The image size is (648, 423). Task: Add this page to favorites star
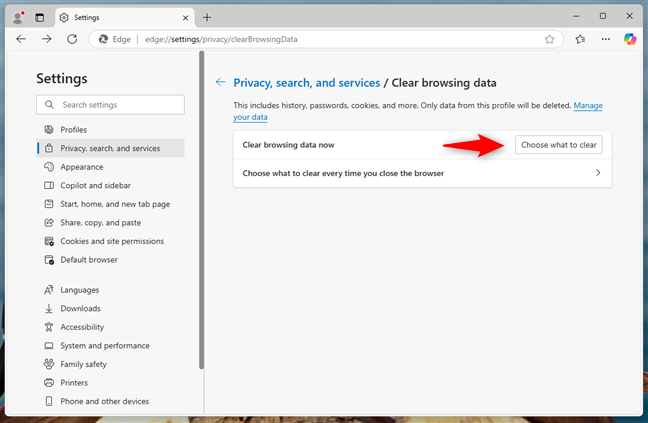pos(549,39)
